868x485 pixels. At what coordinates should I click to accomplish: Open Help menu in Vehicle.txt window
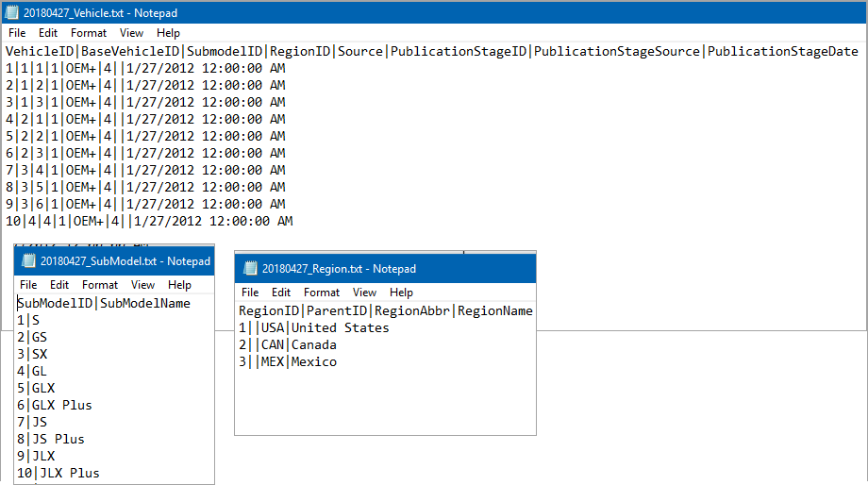[x=168, y=33]
